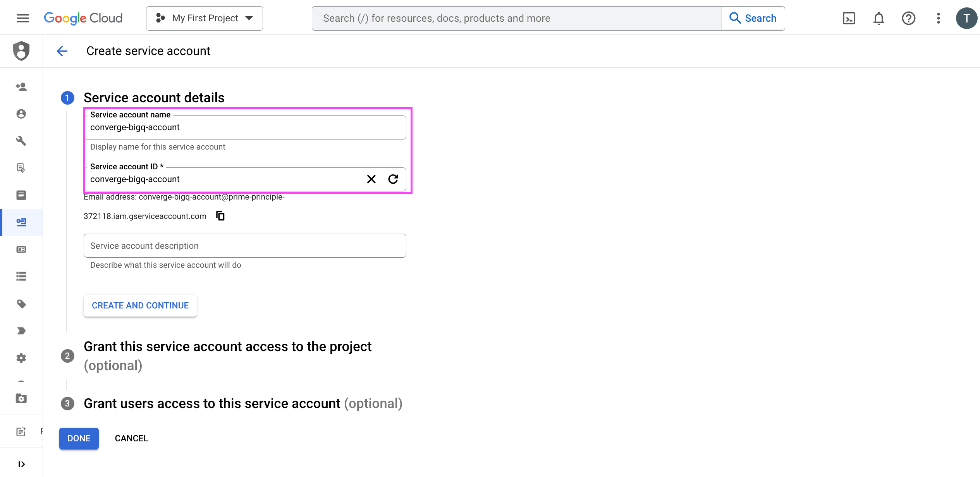Open the sidebar Settings gear item

pyautogui.click(x=21, y=358)
